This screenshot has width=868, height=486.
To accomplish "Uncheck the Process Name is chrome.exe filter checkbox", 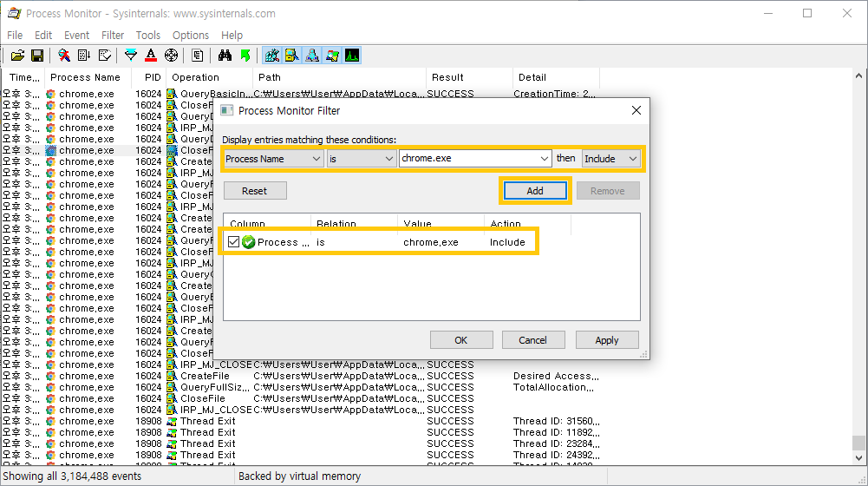I will tap(233, 241).
